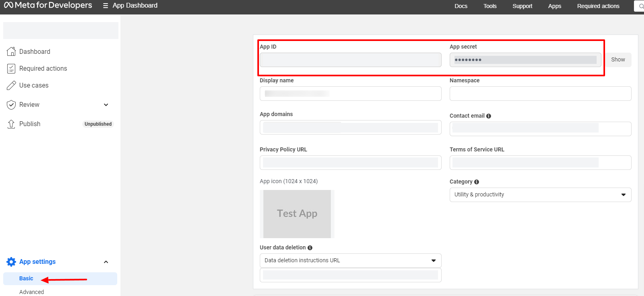Click the Contact email info icon
Image resolution: width=644 pixels, height=296 pixels.
click(x=489, y=116)
